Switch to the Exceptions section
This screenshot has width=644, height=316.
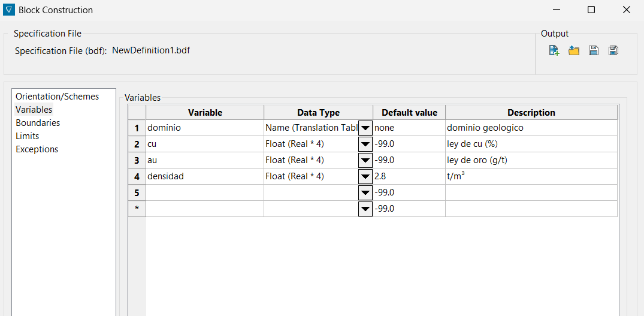coord(37,149)
